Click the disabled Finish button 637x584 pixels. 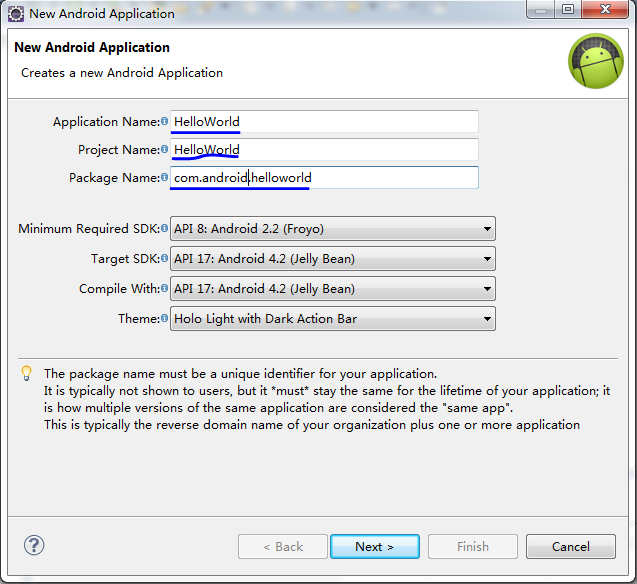(x=473, y=547)
